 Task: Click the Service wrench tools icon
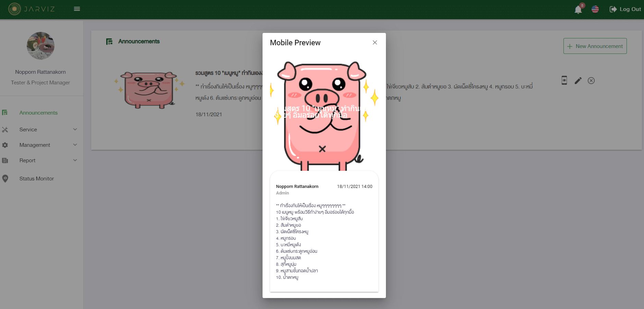coord(5,130)
